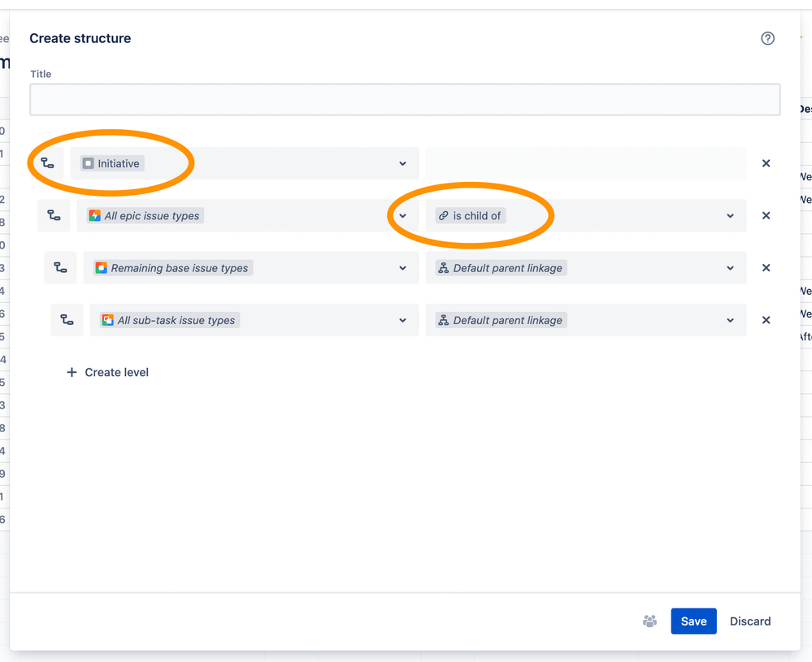This screenshot has width=812, height=662.
Task: Expand All sub-task issue types dropdown arrow
Action: [x=402, y=320]
